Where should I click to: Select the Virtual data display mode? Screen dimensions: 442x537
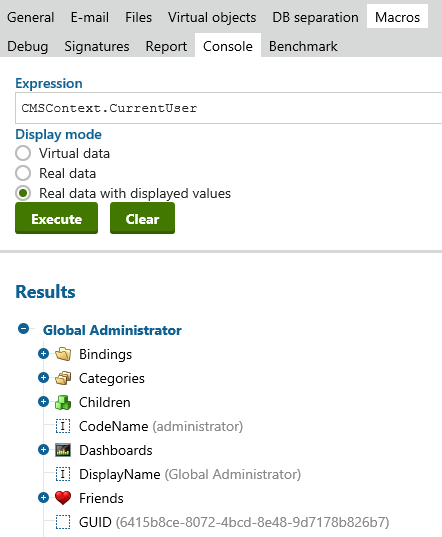(x=23, y=153)
